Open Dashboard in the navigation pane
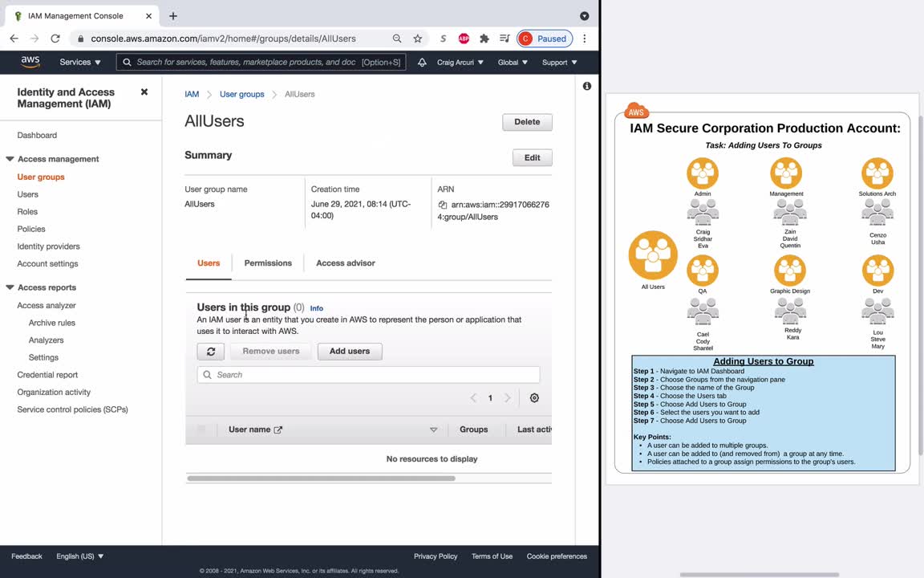 (37, 135)
